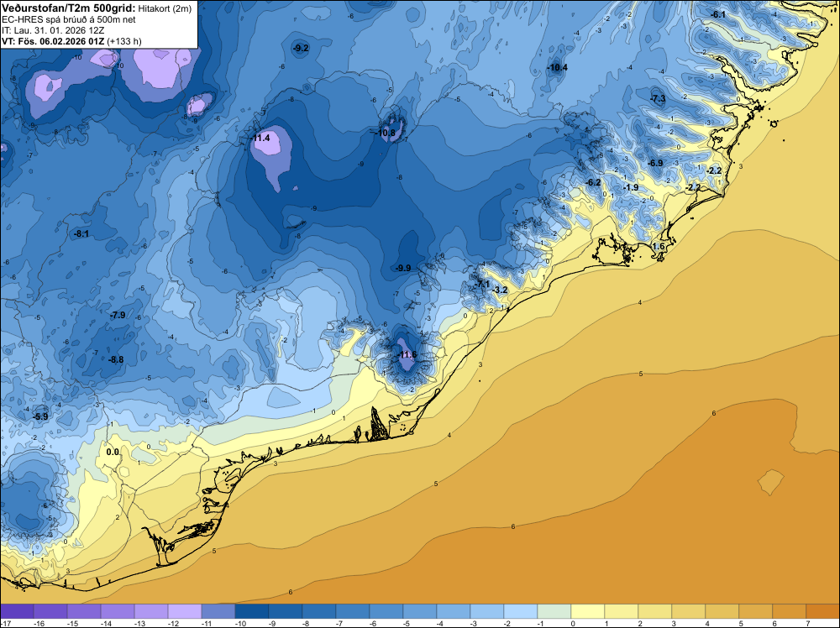Click the 'Hitakort (2m)' label in header
The image size is (840, 628).
(165, 8)
